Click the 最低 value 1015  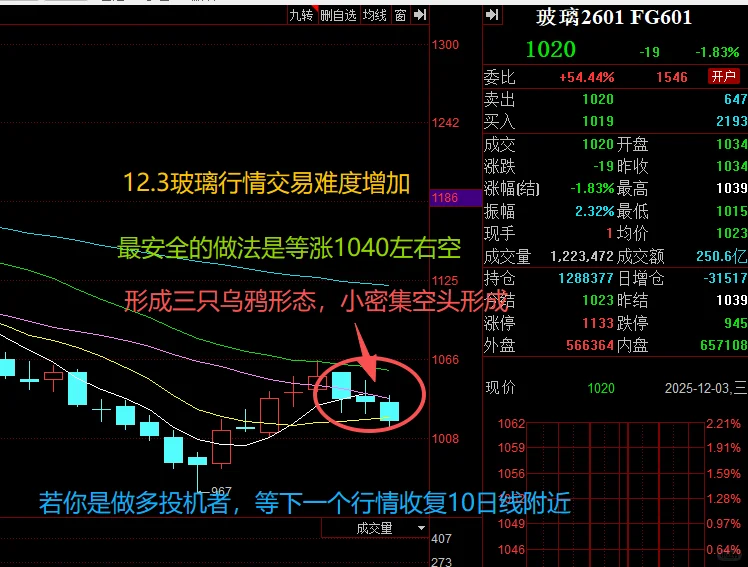click(732, 211)
